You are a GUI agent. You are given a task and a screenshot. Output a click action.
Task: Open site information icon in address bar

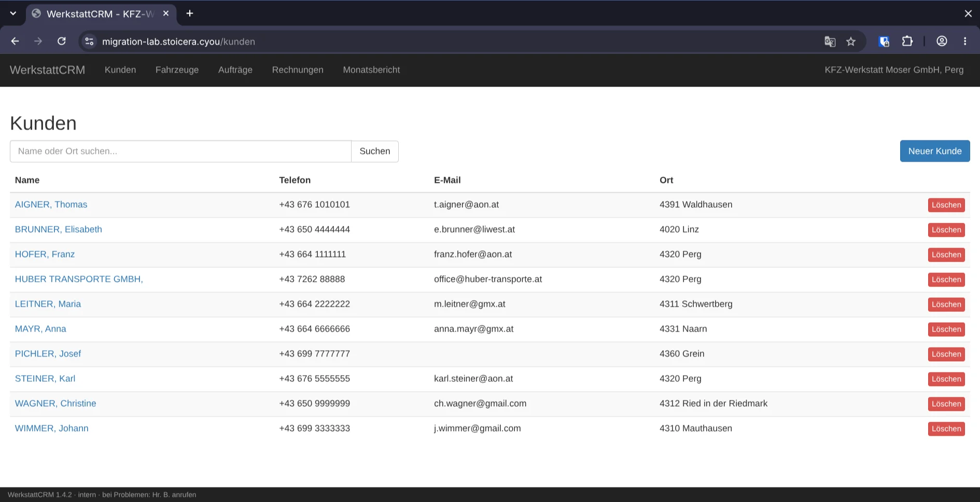89,41
